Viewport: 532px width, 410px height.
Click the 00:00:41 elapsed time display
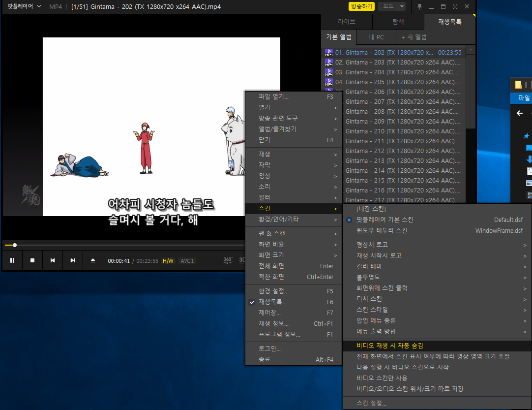(119, 261)
